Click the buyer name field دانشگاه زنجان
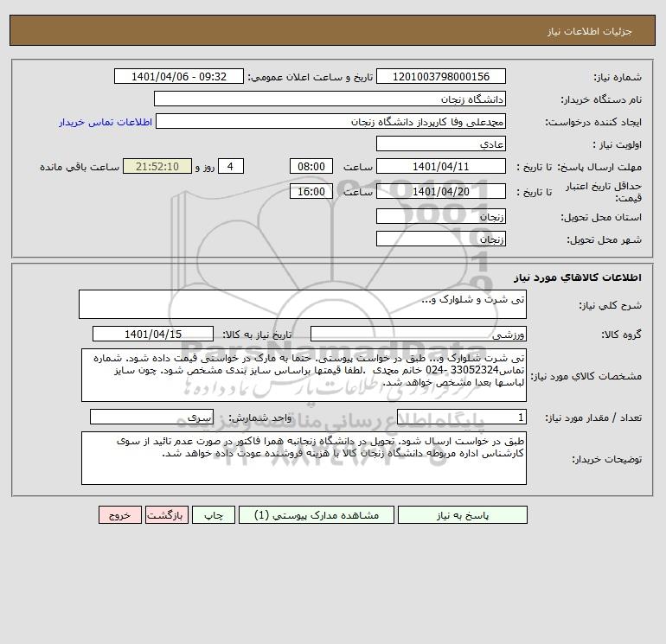The width and height of the screenshot is (666, 644). [x=330, y=99]
